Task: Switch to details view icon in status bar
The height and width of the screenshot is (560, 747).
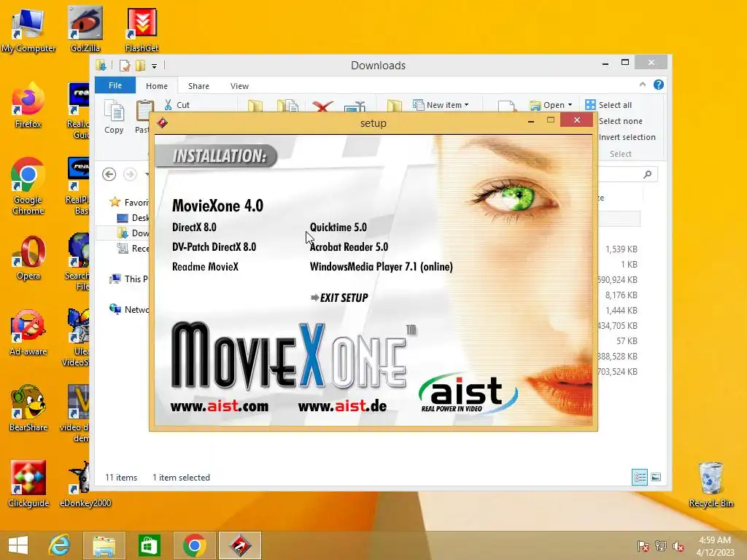Action: point(639,477)
